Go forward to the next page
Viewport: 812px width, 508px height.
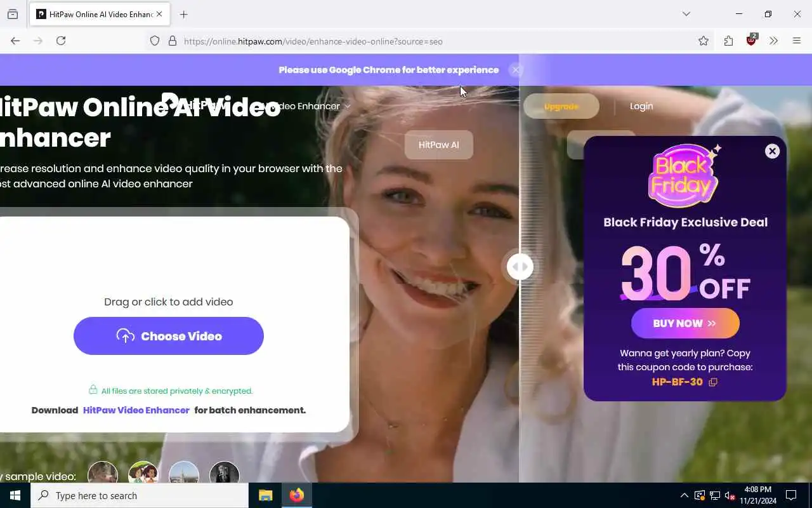[x=38, y=41]
